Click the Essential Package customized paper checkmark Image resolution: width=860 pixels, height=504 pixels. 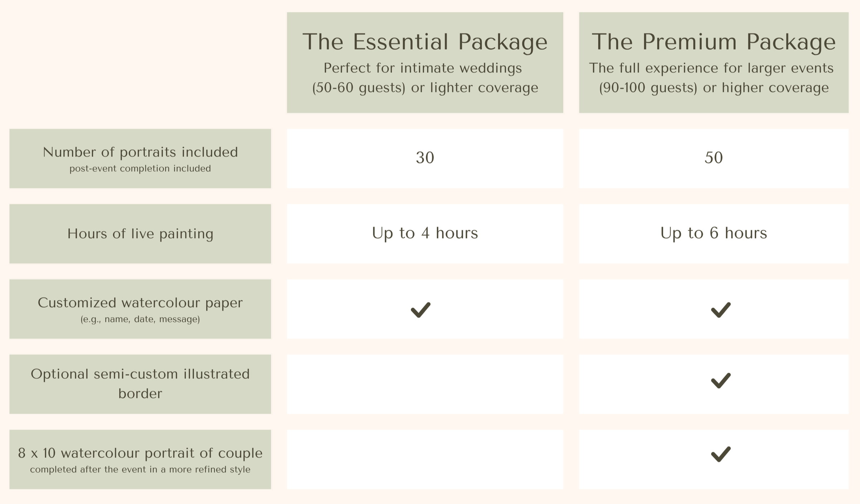(421, 310)
